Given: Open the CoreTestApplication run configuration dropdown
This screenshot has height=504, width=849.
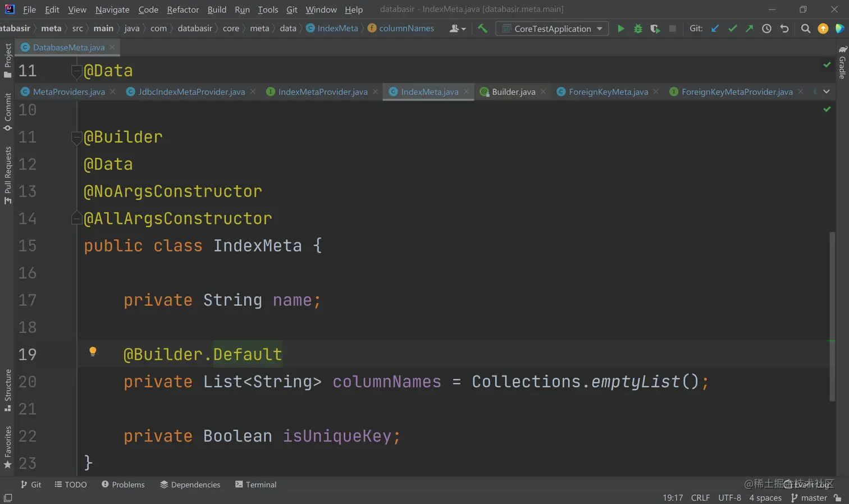Looking at the screenshot, I should point(552,29).
